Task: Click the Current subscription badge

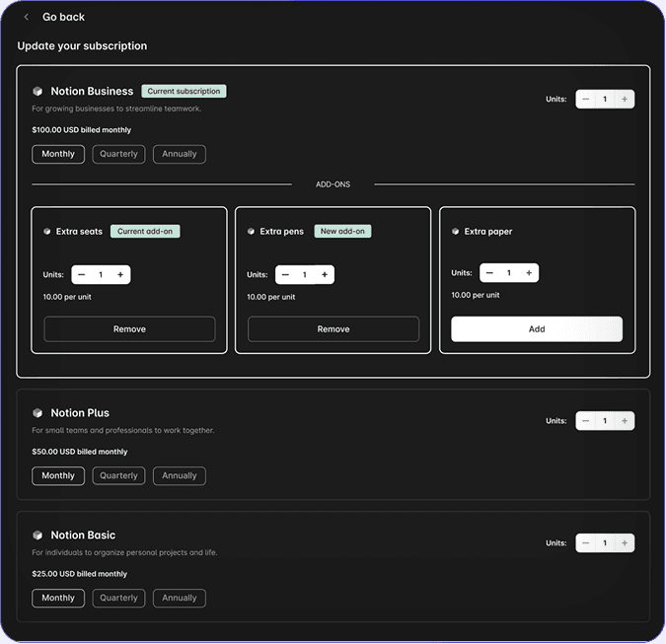Action: [x=184, y=92]
